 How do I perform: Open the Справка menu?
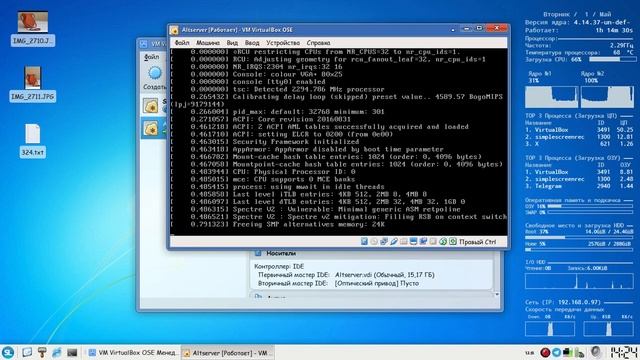[318, 42]
